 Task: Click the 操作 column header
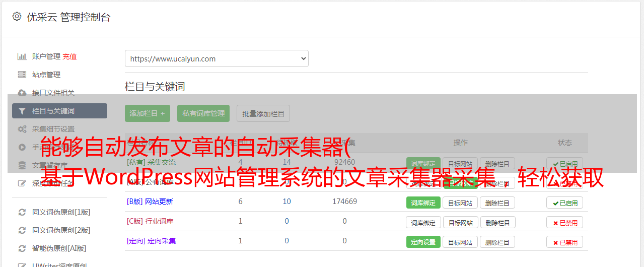(460, 143)
